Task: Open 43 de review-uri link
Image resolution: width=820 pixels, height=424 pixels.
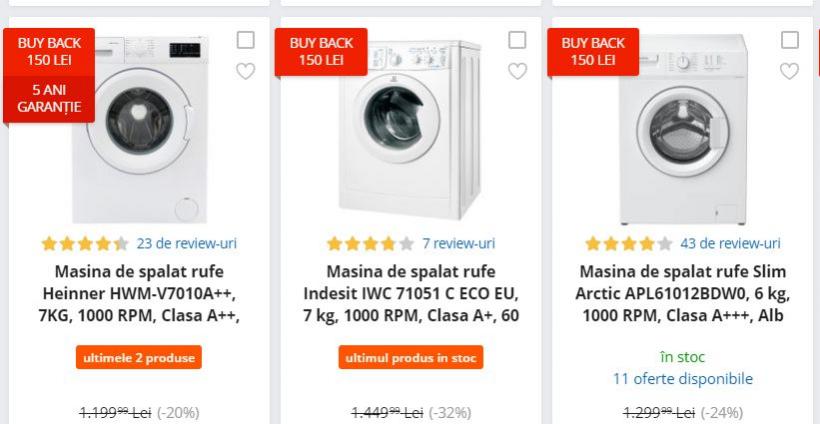Action: (x=730, y=243)
